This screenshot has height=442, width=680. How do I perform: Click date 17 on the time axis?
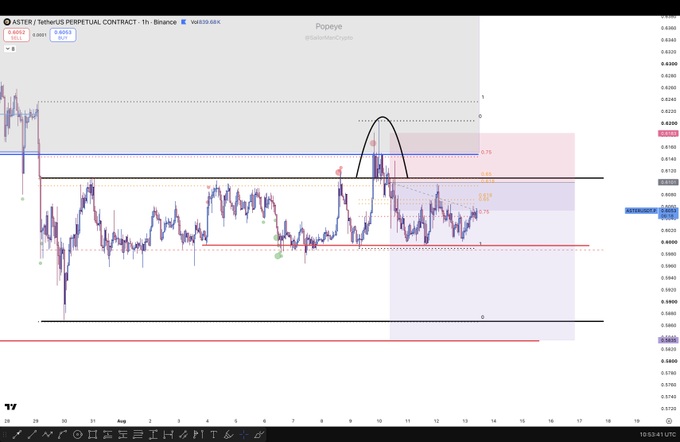(x=579, y=421)
